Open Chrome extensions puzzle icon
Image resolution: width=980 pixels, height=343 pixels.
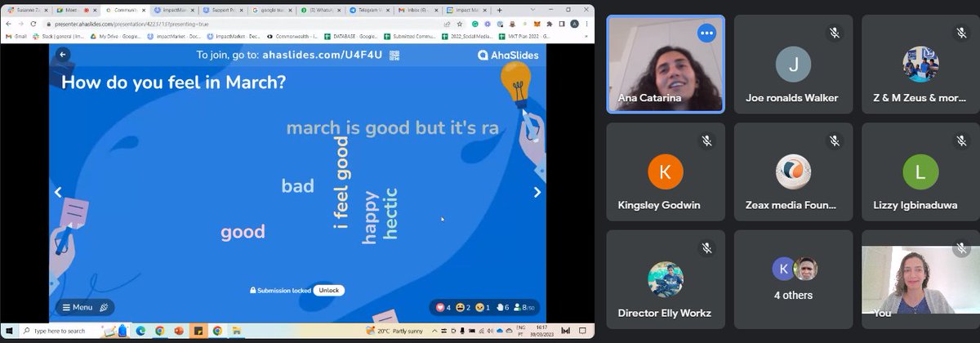[x=550, y=24]
